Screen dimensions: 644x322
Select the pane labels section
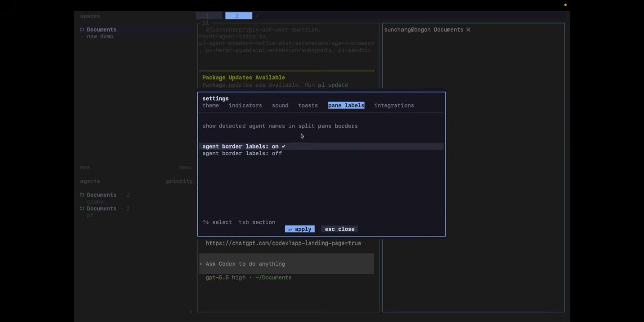pyautogui.click(x=346, y=105)
